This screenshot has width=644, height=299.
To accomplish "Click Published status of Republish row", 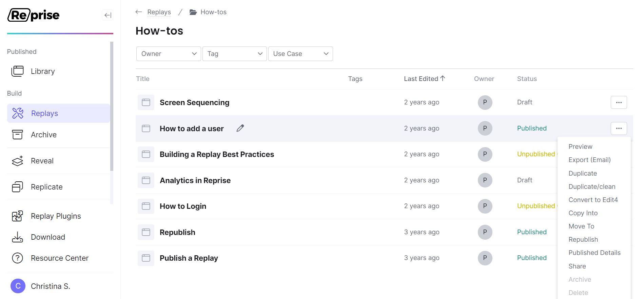I will (532, 232).
